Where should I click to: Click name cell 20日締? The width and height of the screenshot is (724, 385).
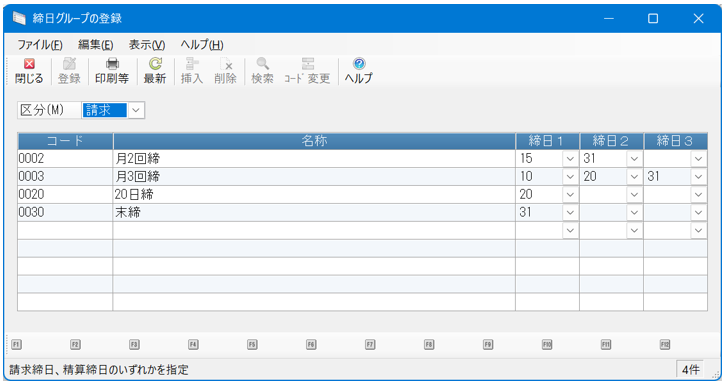314,195
